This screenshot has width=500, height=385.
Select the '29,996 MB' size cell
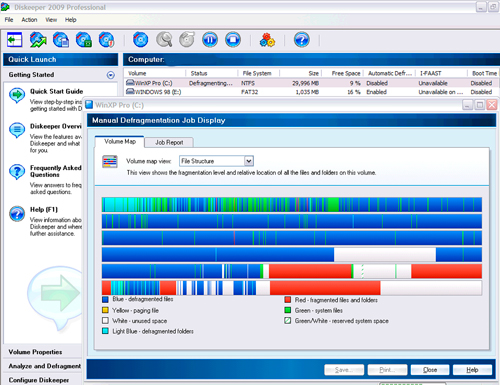coord(305,83)
